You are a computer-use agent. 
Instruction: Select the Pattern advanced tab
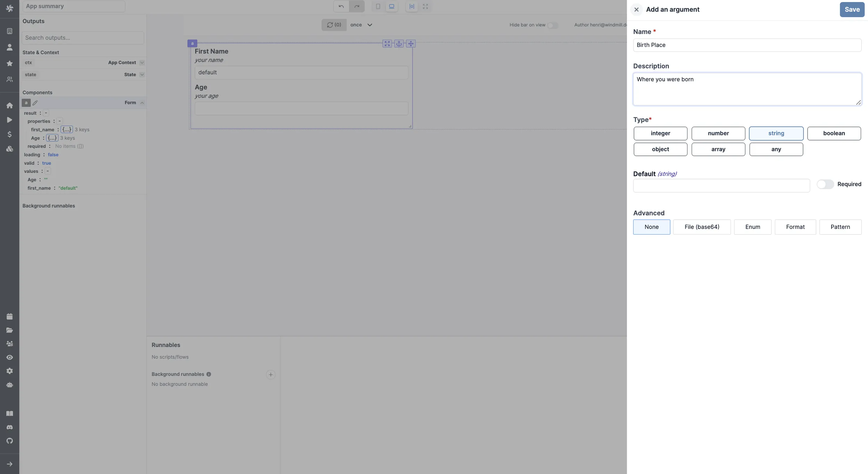coord(840,227)
